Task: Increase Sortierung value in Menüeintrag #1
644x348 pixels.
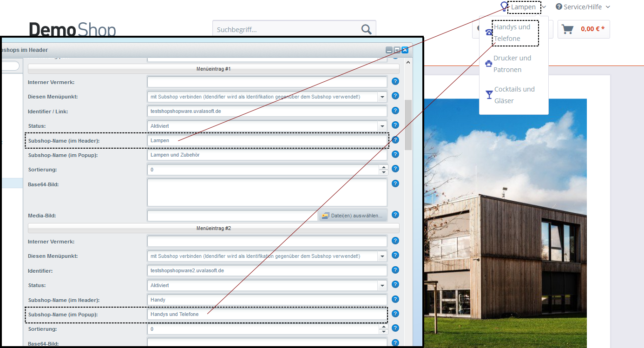Action: point(383,167)
